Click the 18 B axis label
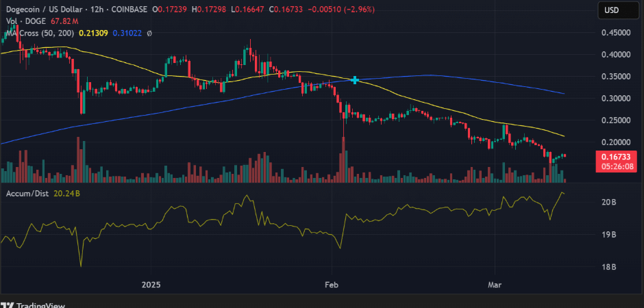The image size is (644, 308). [x=608, y=268]
